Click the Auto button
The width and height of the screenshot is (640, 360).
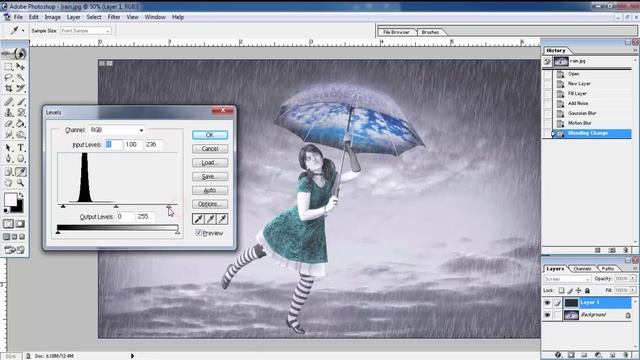(210, 190)
